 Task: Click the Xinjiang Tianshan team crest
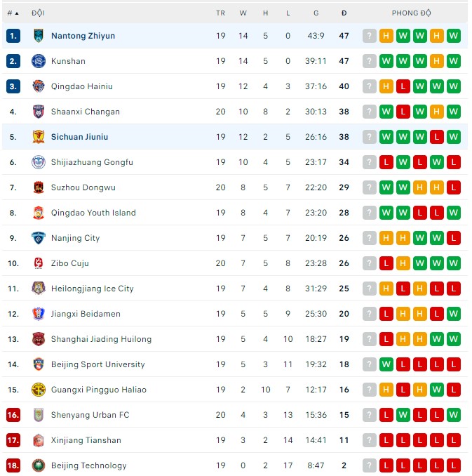pos(39,440)
